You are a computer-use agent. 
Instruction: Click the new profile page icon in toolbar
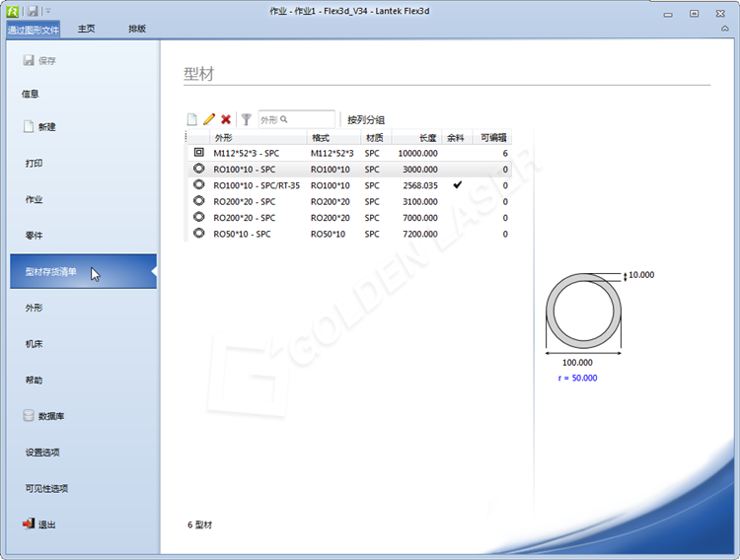192,119
